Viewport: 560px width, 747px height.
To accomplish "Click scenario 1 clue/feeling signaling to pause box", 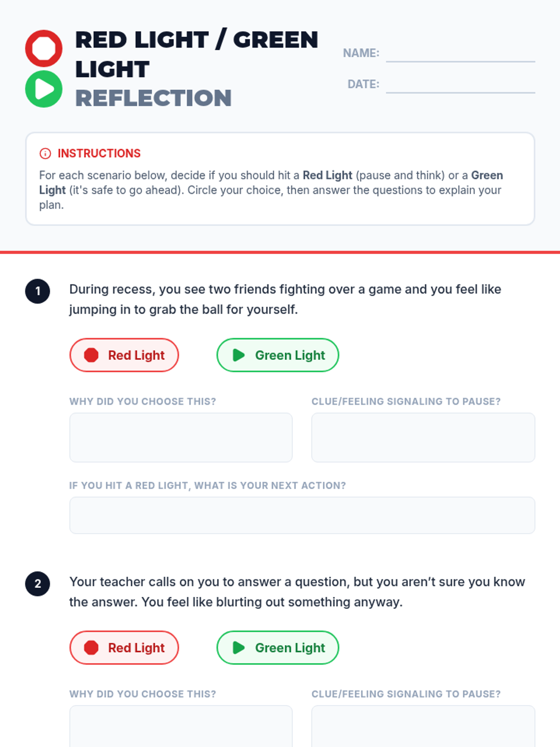I will point(423,437).
